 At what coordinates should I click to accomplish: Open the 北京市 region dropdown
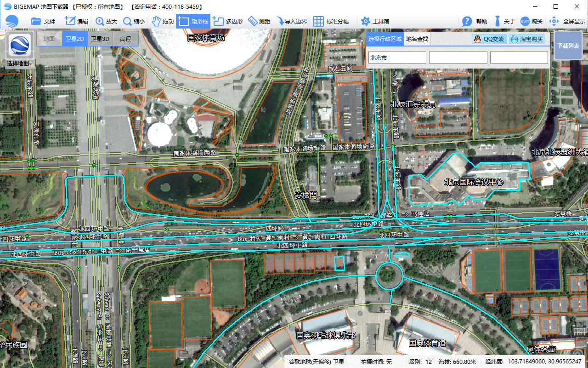[397, 57]
